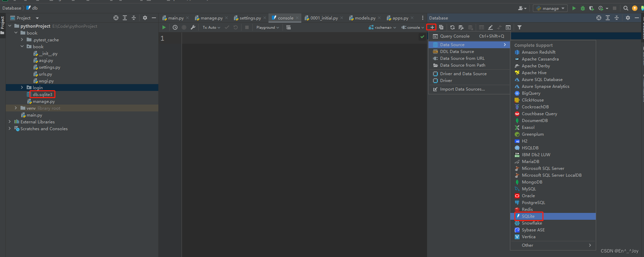Open the manage run configuration dropdown
The image size is (644, 257).
[x=551, y=8]
